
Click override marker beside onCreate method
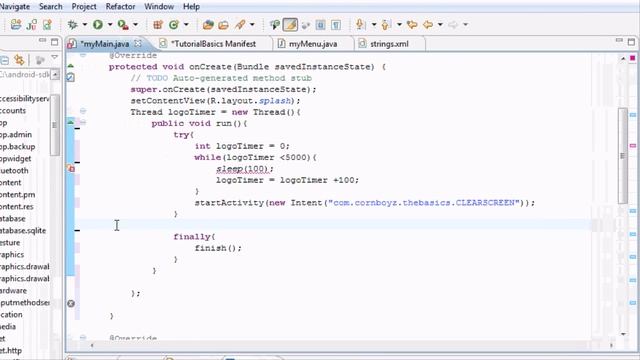(x=71, y=66)
